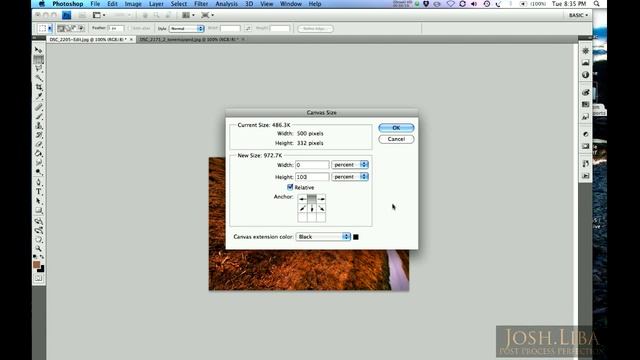
Task: Set anchor to top-right arrow cell
Action: pyautogui.click(x=321, y=199)
